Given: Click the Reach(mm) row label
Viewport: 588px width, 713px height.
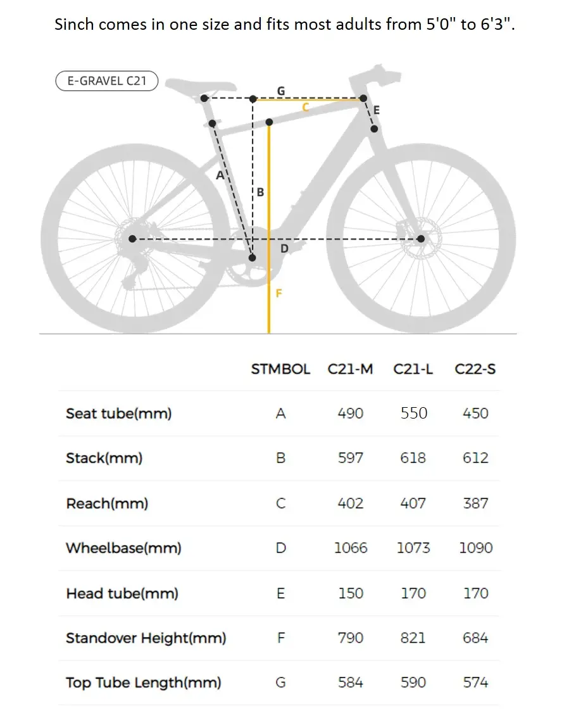Looking at the screenshot, I should point(107,503).
